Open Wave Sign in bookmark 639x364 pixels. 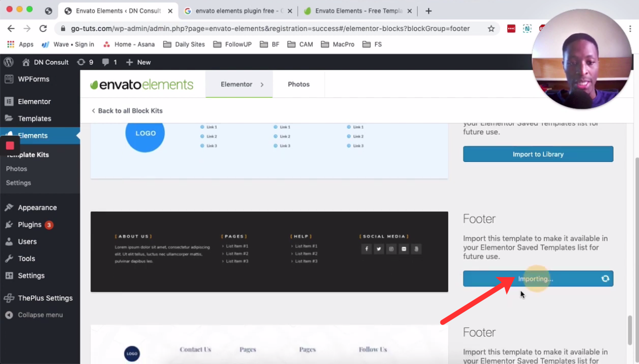(68, 44)
